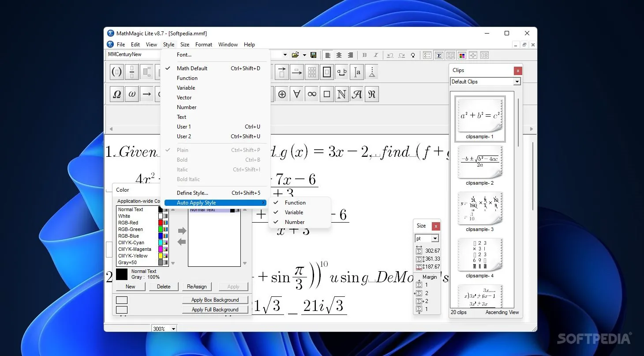This screenshot has height=356, width=644.
Task: Click the Open folder icon
Action: (x=295, y=55)
